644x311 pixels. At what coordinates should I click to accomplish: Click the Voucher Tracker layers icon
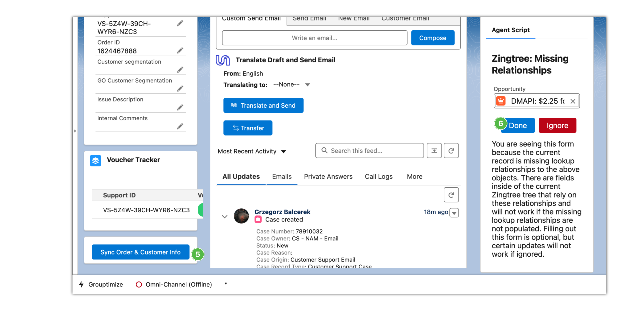(x=95, y=161)
